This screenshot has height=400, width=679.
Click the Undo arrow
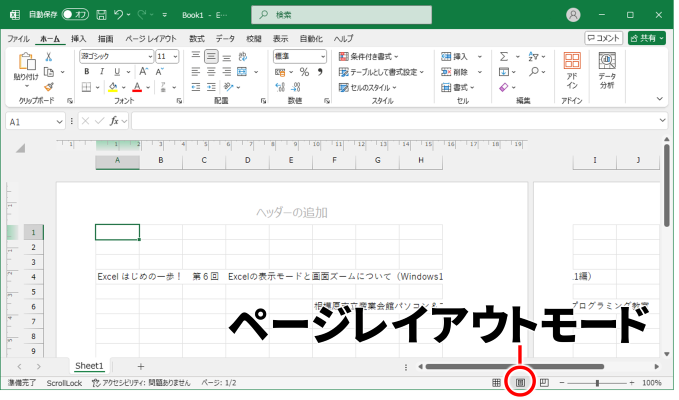tap(119, 15)
